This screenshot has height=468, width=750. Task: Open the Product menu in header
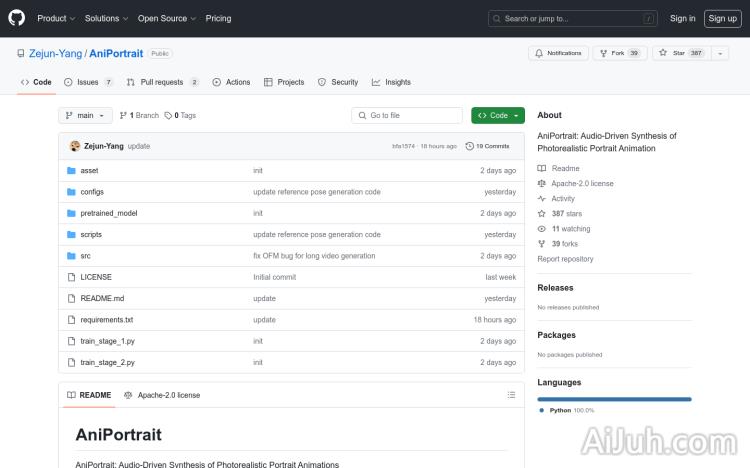tap(55, 18)
